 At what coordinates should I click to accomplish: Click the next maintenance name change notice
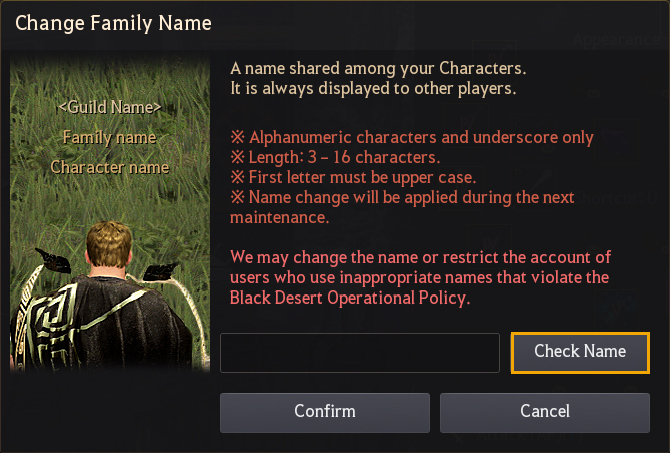(402, 207)
